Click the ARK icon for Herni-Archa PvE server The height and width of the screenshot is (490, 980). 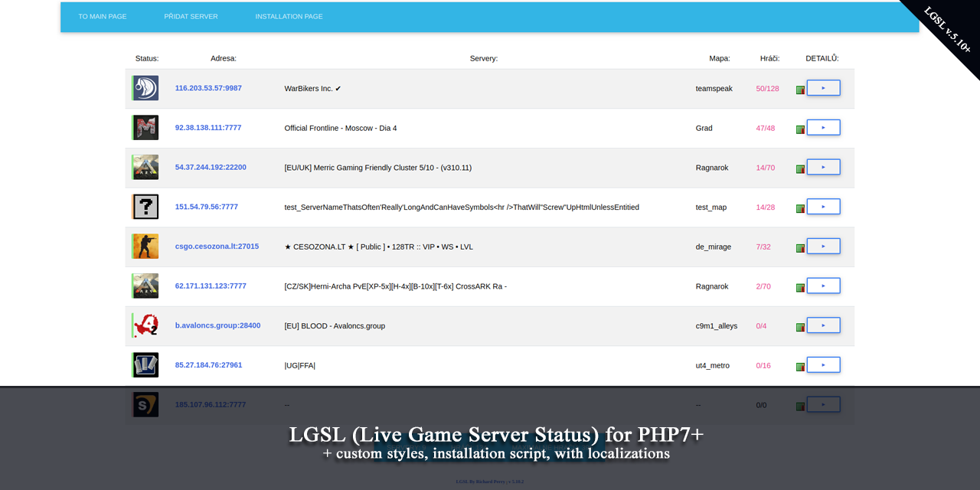145,286
